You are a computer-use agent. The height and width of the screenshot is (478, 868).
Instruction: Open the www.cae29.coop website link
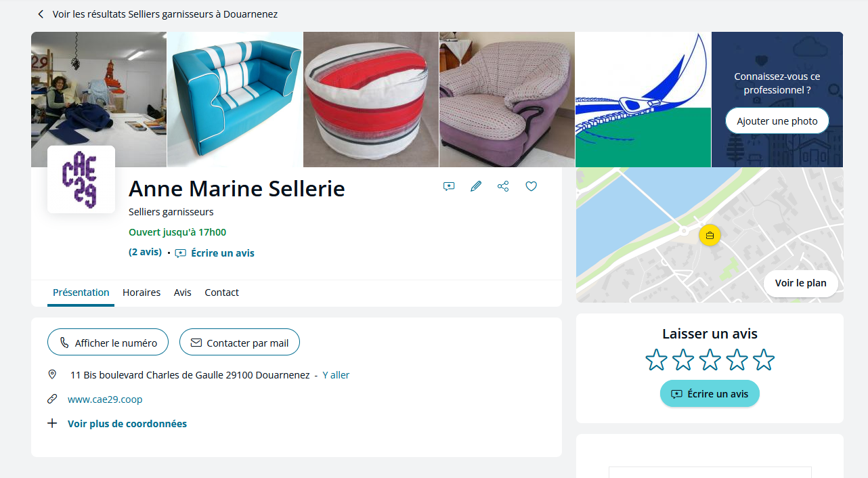[105, 399]
